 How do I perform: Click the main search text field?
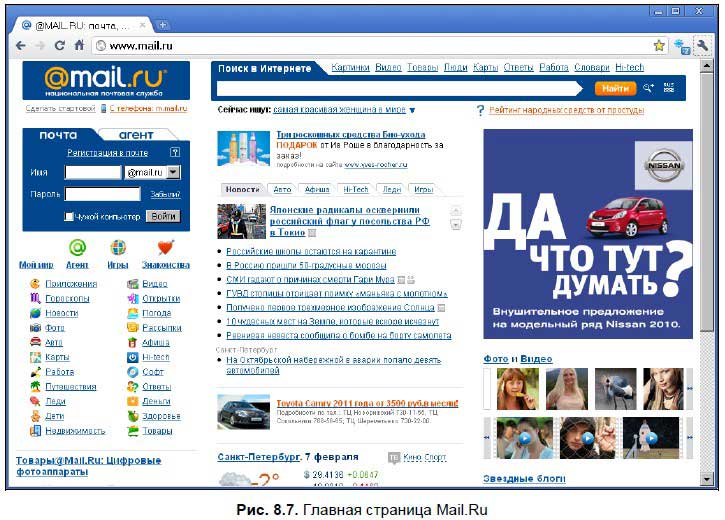tap(397, 88)
